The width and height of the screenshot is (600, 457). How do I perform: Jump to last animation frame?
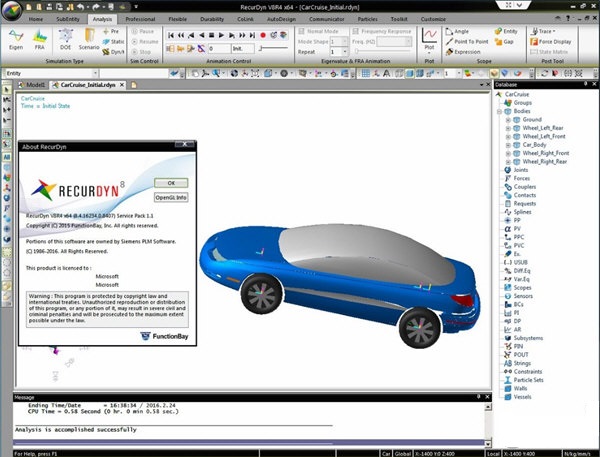pyautogui.click(x=252, y=35)
